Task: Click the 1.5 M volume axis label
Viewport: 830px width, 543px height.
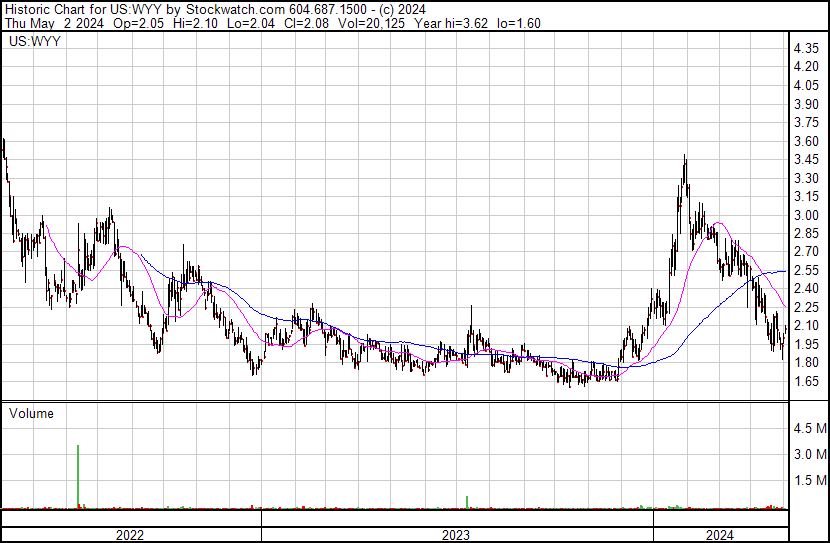Action: coord(809,480)
